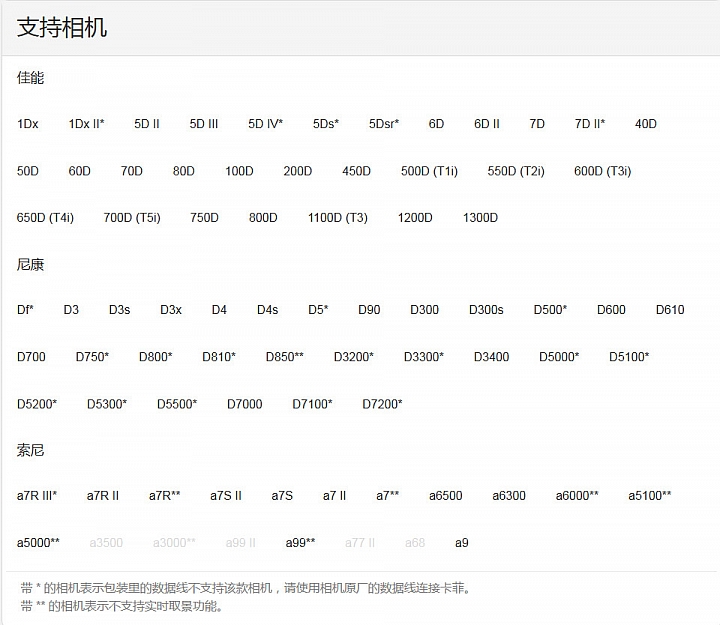
Task: Click the D5* entry
Action: pos(318,310)
